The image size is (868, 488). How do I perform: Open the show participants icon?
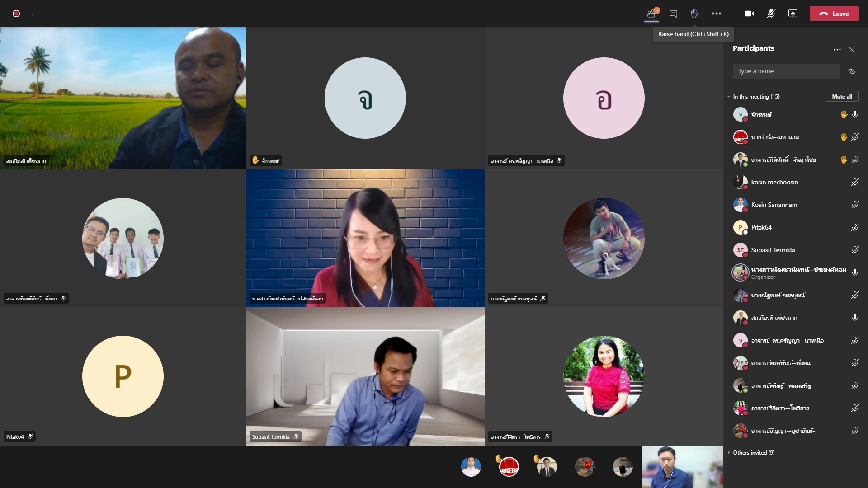651,14
